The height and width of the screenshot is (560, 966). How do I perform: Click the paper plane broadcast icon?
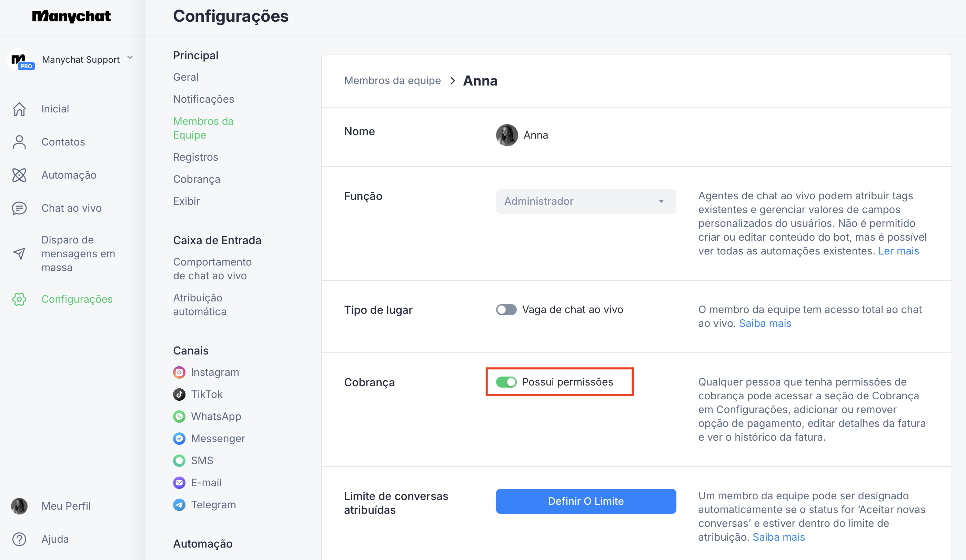(19, 253)
